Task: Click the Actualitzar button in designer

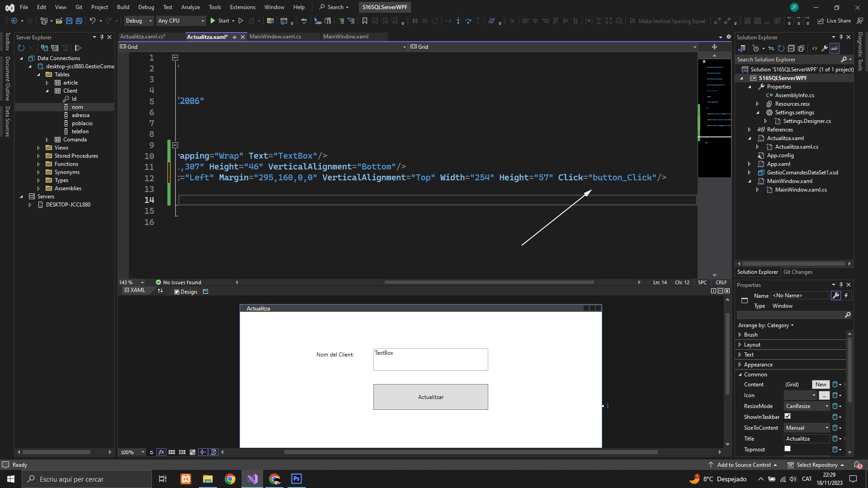Action: point(430,397)
